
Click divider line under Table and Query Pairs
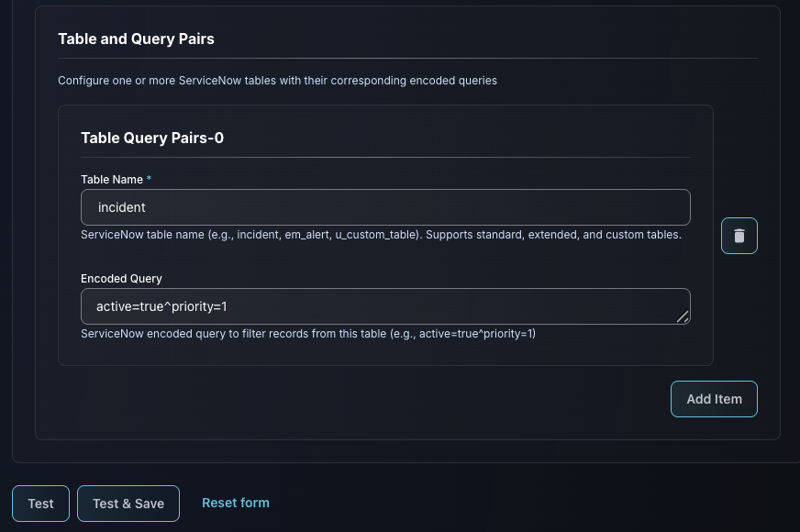pos(407,58)
